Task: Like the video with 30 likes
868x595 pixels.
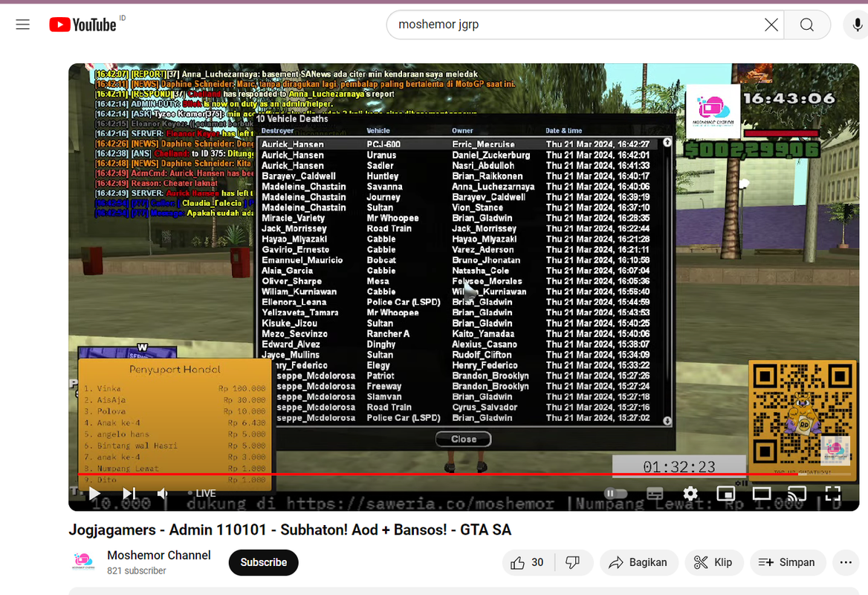Action: 528,562
